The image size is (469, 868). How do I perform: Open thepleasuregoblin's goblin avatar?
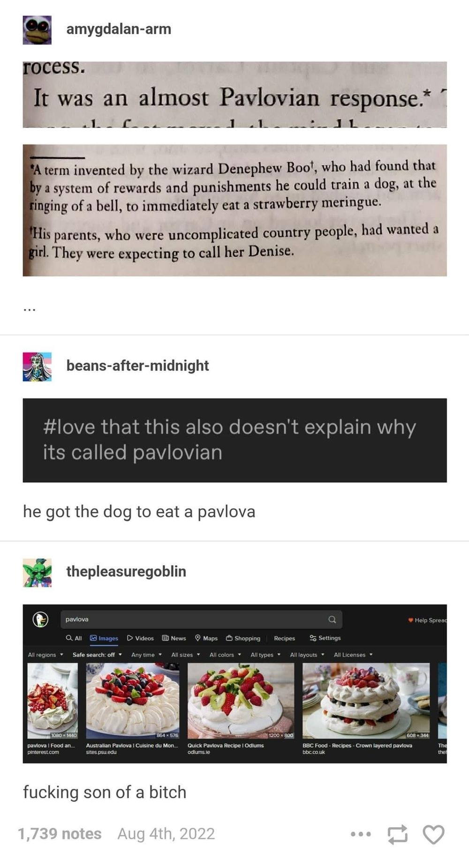click(x=37, y=572)
